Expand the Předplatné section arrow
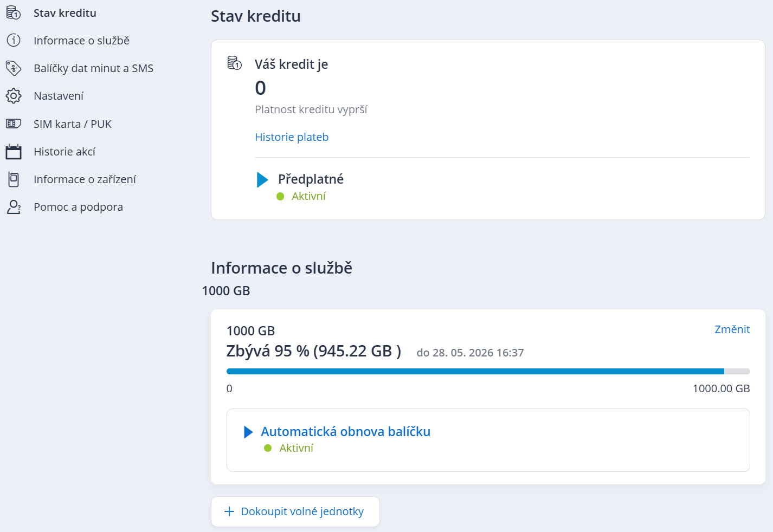Screen dimensions: 773x532 [x=262, y=180]
